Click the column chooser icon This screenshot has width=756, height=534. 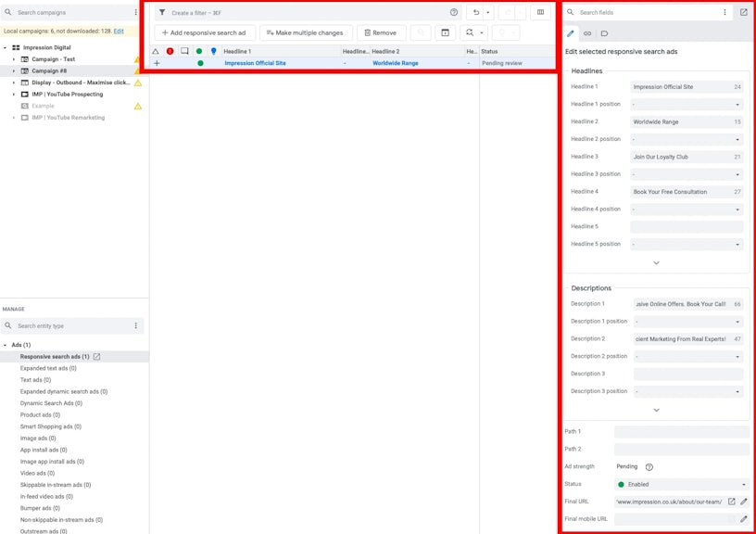click(540, 13)
